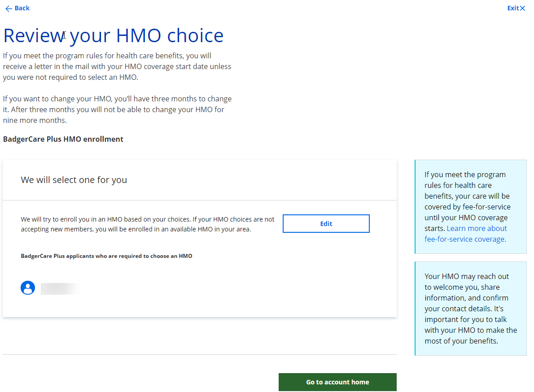534x392 pixels.
Task: Click the applicant avatar icon
Action: point(28,288)
